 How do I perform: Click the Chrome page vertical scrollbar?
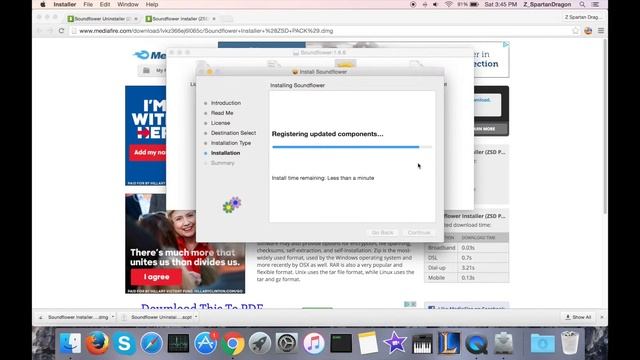[x=604, y=127]
